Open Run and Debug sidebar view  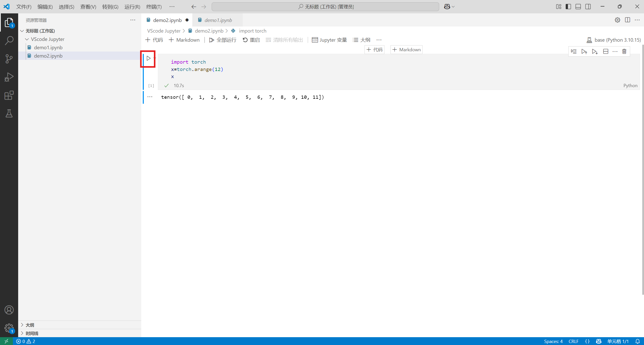click(x=9, y=77)
